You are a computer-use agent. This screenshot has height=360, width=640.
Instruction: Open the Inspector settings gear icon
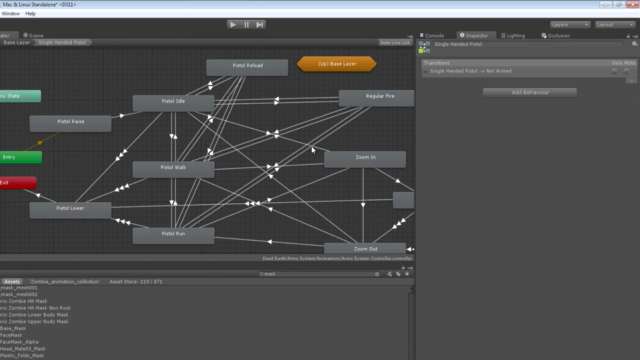click(634, 44)
